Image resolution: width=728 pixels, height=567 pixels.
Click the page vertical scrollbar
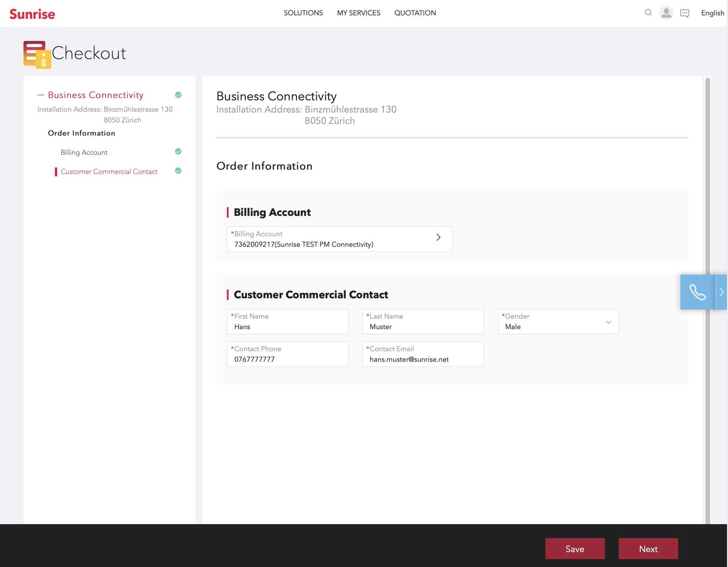point(708,300)
